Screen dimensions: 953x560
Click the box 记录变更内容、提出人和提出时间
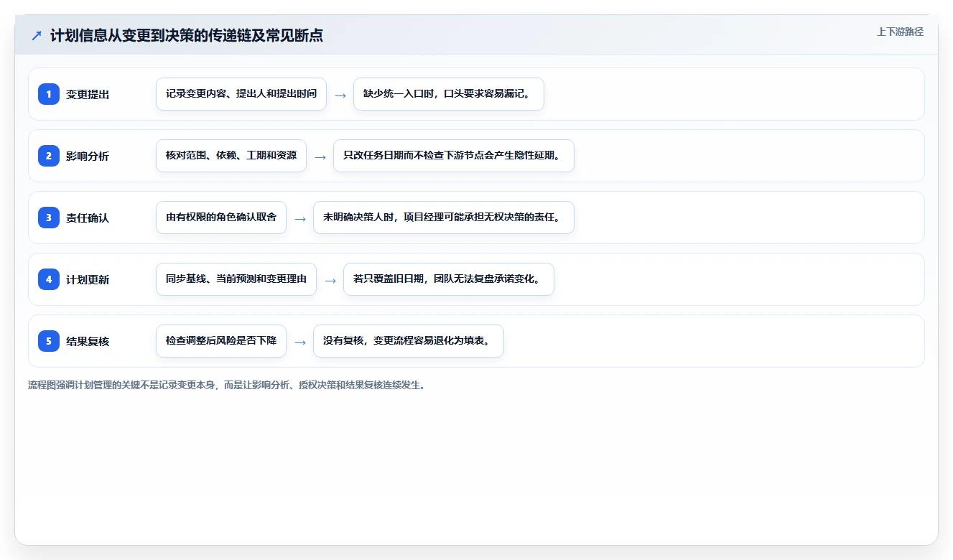[241, 94]
